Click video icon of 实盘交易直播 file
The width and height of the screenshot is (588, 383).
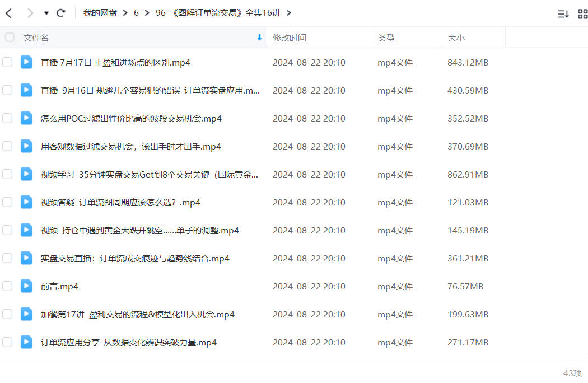(x=26, y=258)
